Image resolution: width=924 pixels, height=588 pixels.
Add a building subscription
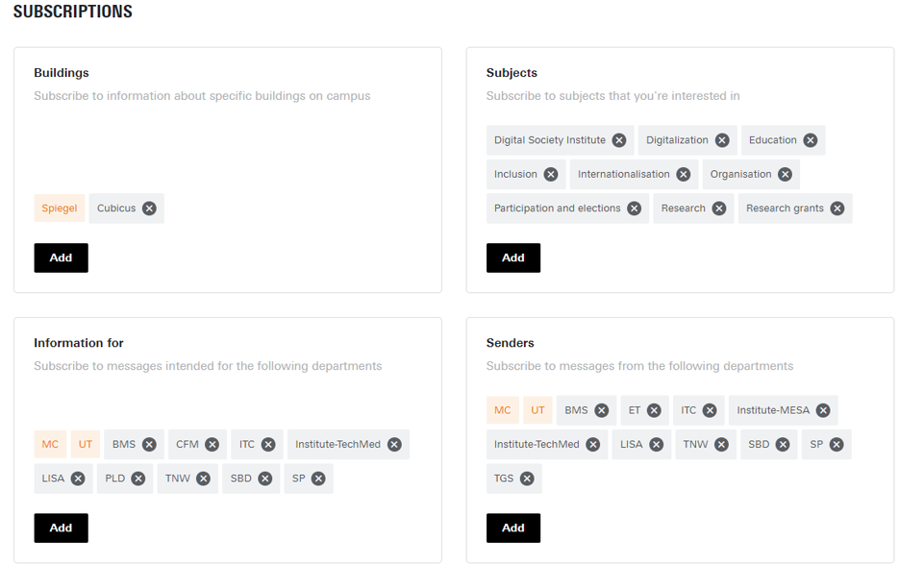tap(62, 257)
